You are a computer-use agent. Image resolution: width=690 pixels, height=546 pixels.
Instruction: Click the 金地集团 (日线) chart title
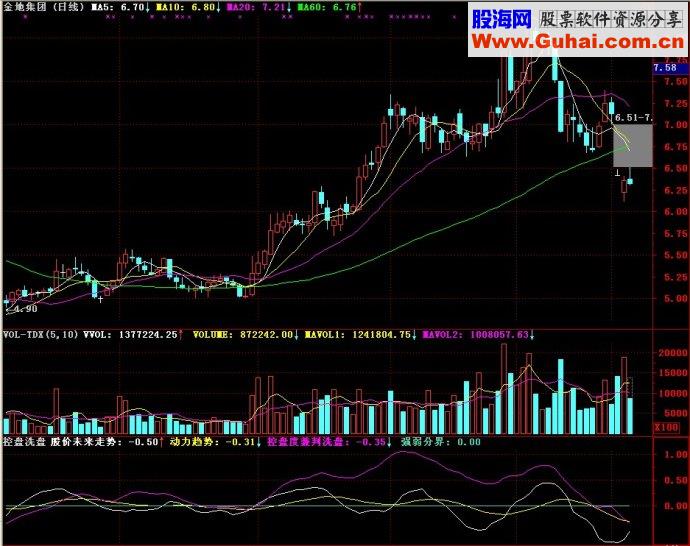point(44,7)
